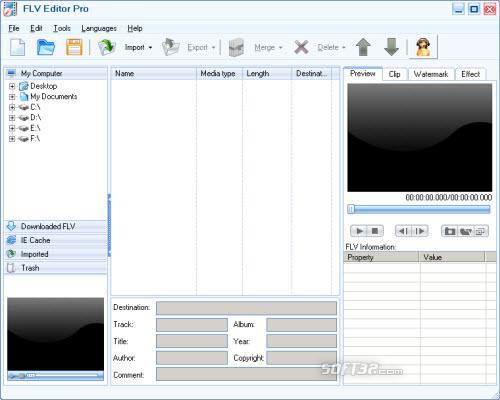Click the FLV Editor Pro title bar app icon

coord(10,9)
